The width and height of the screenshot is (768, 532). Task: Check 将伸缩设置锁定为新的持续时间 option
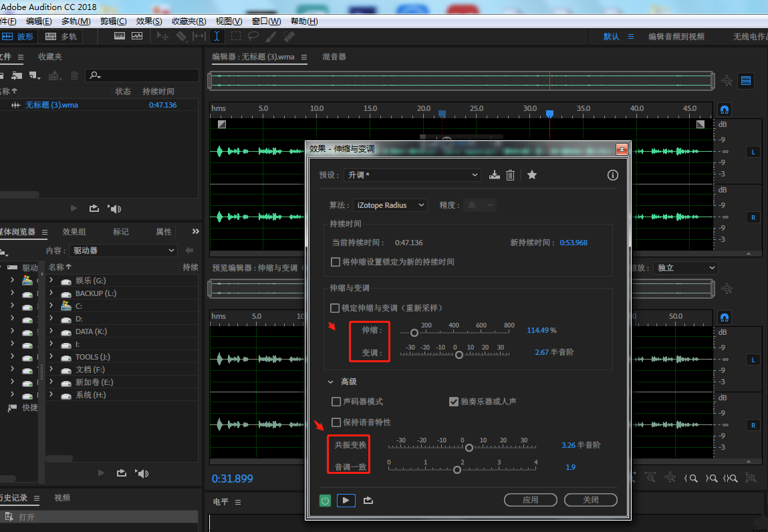click(x=336, y=262)
